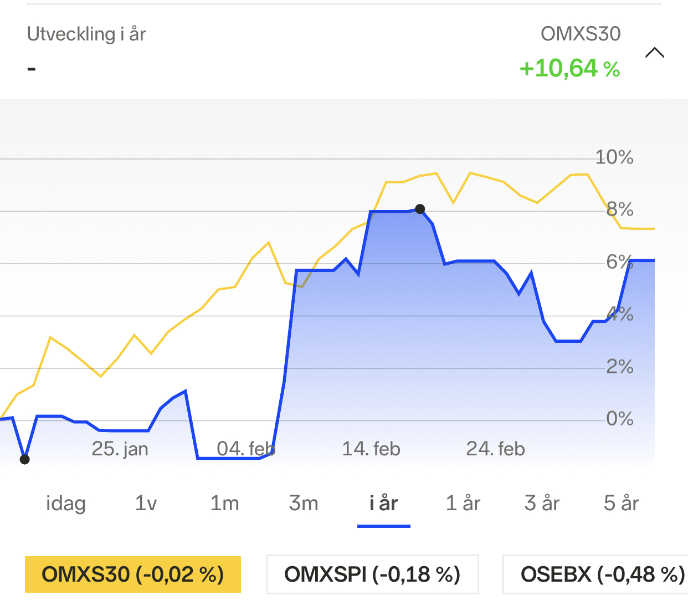Choose the 3m chart period
The image size is (688, 616).
(x=304, y=503)
